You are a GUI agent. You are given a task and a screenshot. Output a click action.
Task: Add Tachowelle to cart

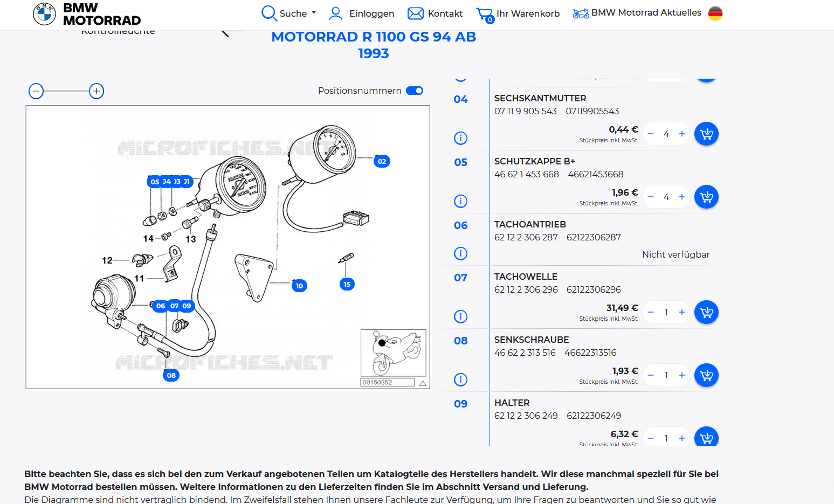click(x=706, y=312)
